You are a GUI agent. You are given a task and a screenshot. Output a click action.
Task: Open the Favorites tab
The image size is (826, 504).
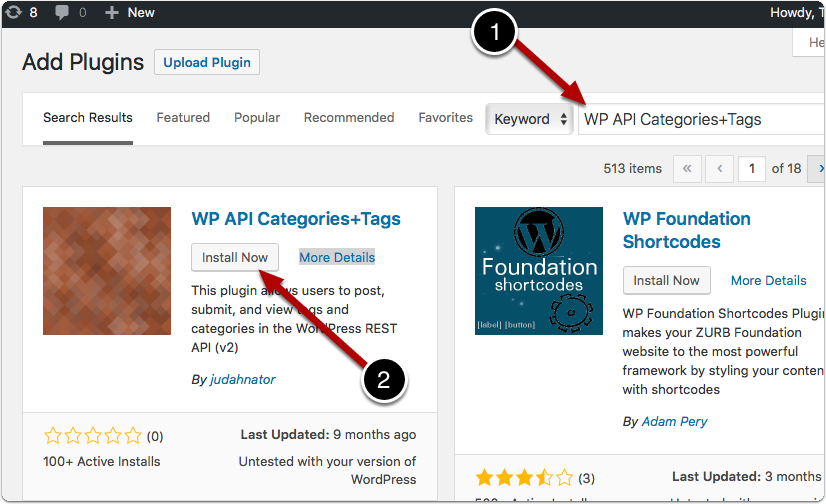tap(445, 117)
